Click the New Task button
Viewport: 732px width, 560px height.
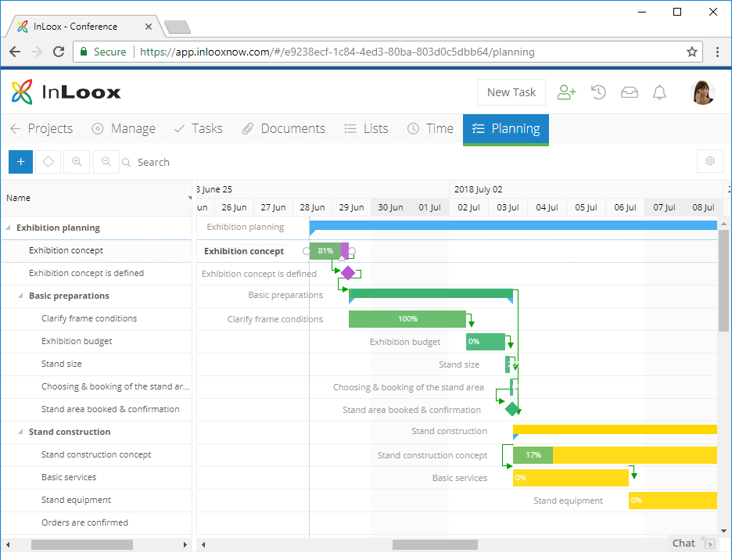click(x=511, y=92)
